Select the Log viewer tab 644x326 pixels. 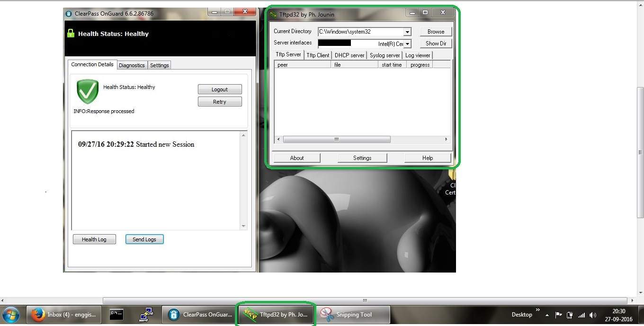[418, 55]
